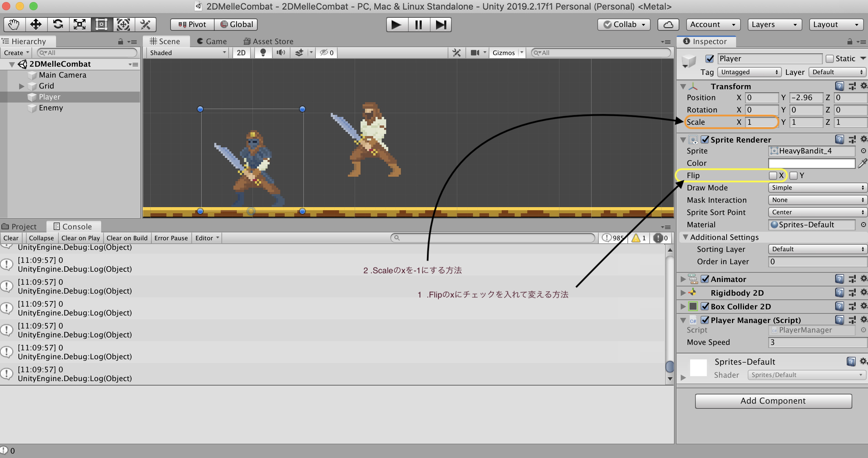Image resolution: width=868 pixels, height=458 pixels.
Task: Open Sprite Renderer preset selector
Action: click(x=852, y=139)
